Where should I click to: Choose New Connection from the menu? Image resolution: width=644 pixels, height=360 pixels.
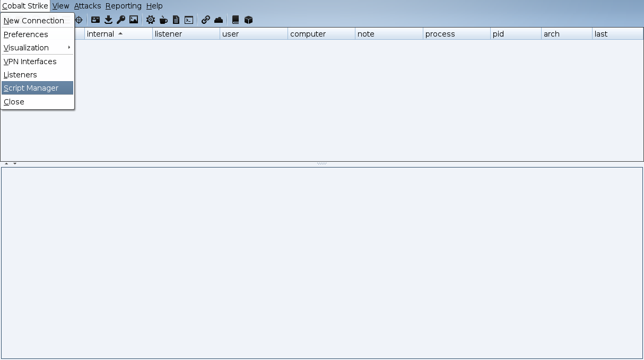click(x=37, y=21)
